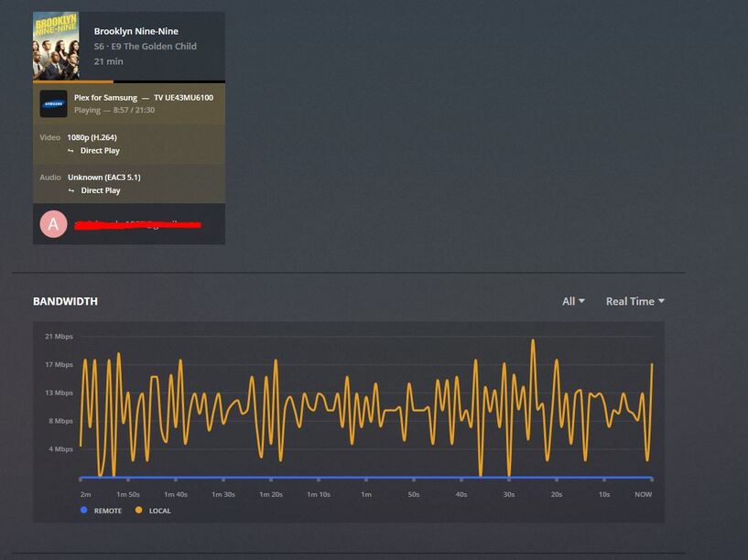Click the Samsung device logo icon
Screen dimensions: 748x560
(53, 104)
